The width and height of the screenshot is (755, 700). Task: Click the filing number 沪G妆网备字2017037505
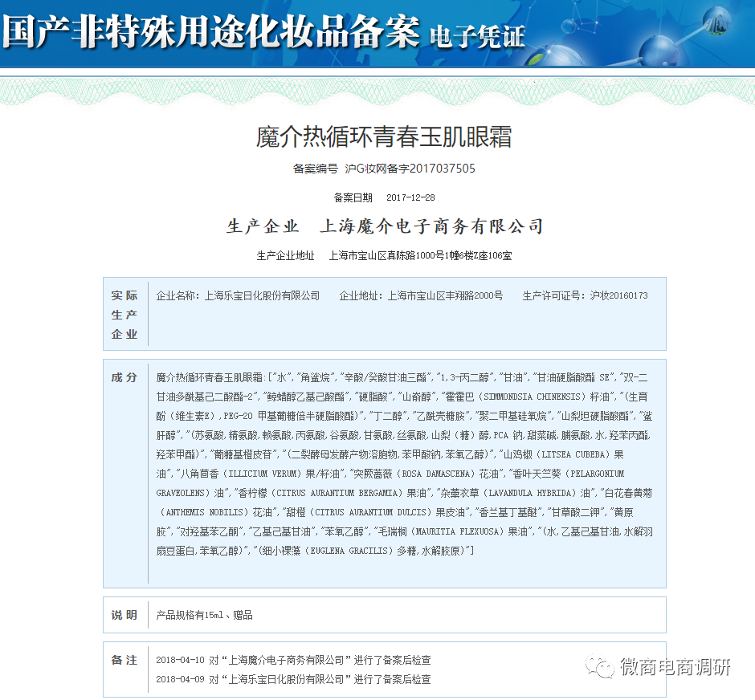pyautogui.click(x=410, y=169)
